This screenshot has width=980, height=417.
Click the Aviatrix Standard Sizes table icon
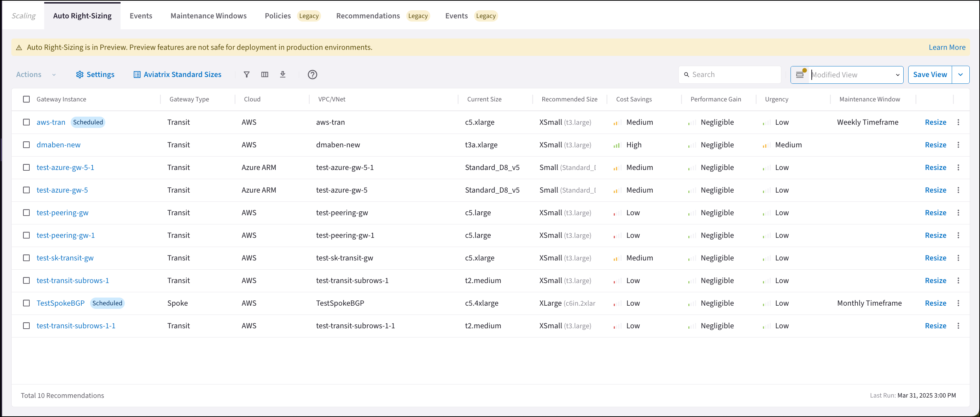pos(137,75)
